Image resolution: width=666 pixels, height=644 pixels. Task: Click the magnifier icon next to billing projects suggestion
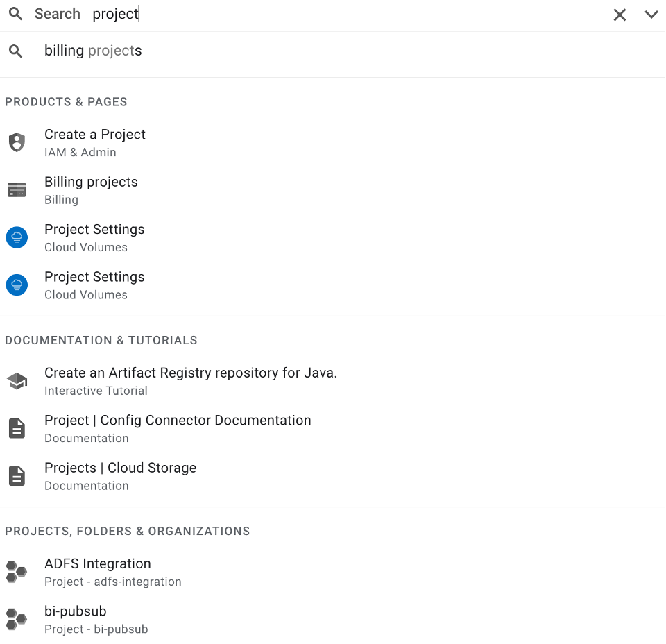pos(15,51)
